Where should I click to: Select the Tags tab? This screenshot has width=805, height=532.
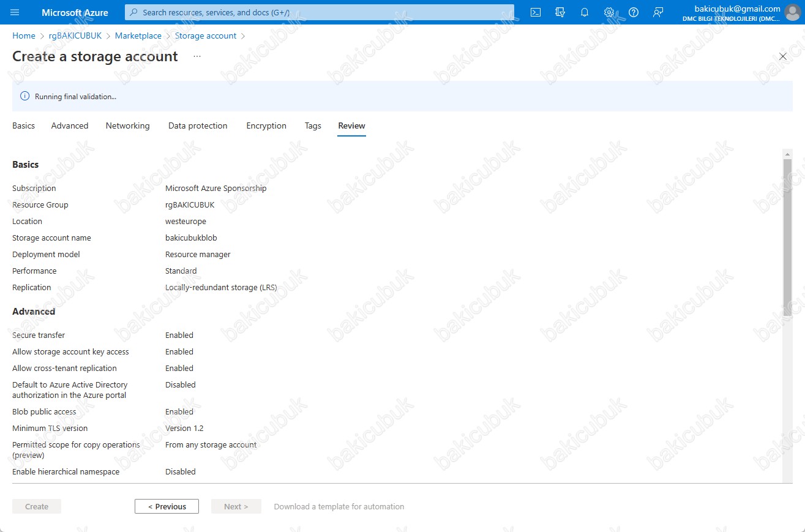(313, 126)
